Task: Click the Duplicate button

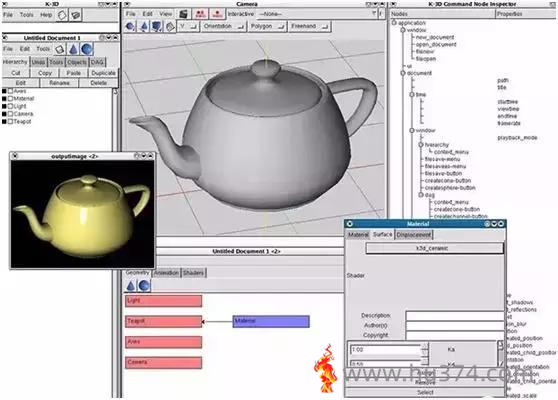Action: click(103, 73)
